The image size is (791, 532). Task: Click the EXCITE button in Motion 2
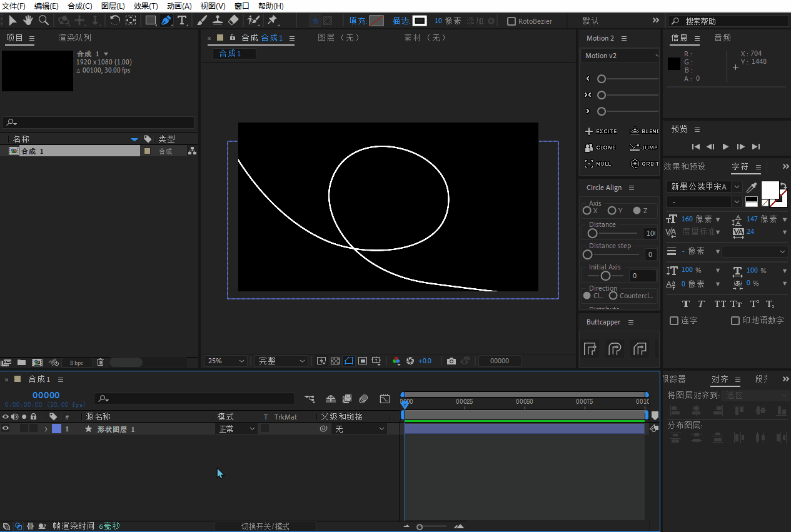pyautogui.click(x=601, y=131)
